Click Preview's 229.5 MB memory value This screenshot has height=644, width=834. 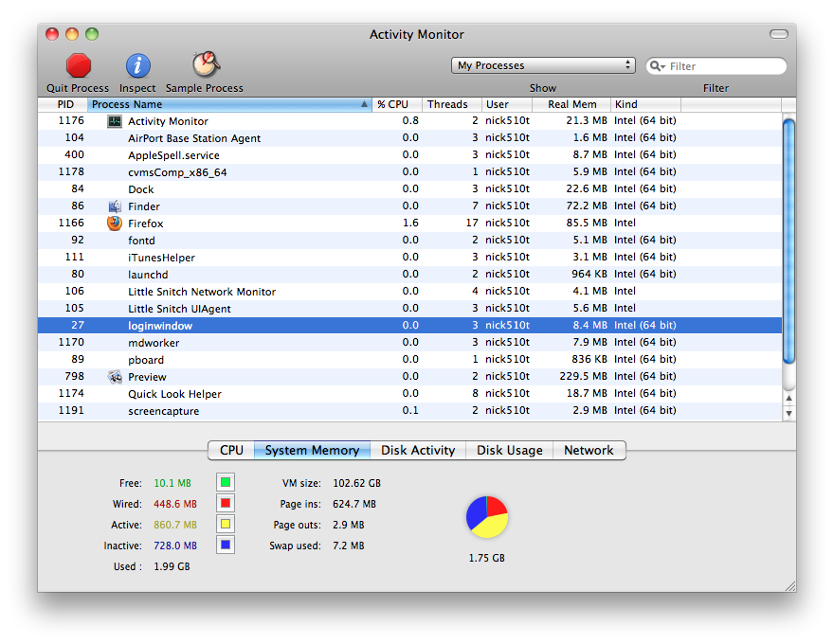coord(583,376)
